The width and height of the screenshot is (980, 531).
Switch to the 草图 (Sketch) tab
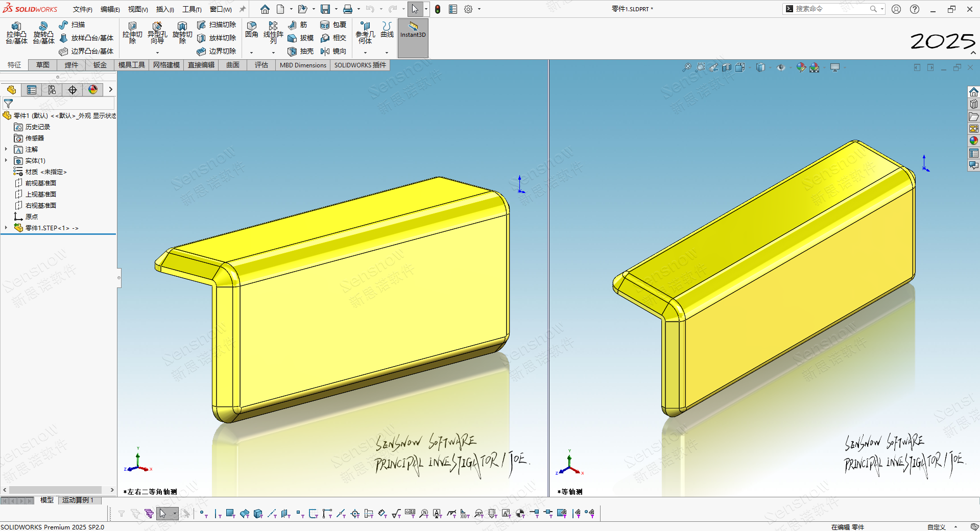(43, 65)
